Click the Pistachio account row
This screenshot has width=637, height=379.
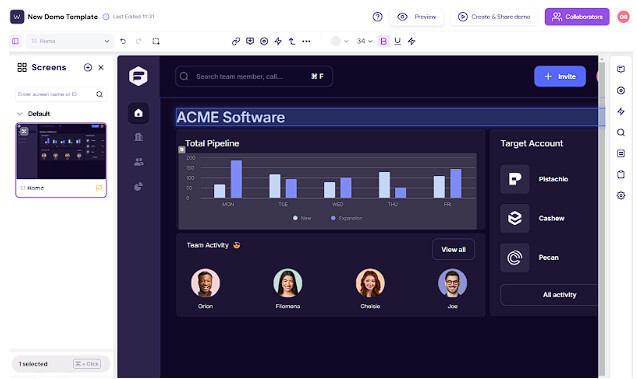(549, 179)
